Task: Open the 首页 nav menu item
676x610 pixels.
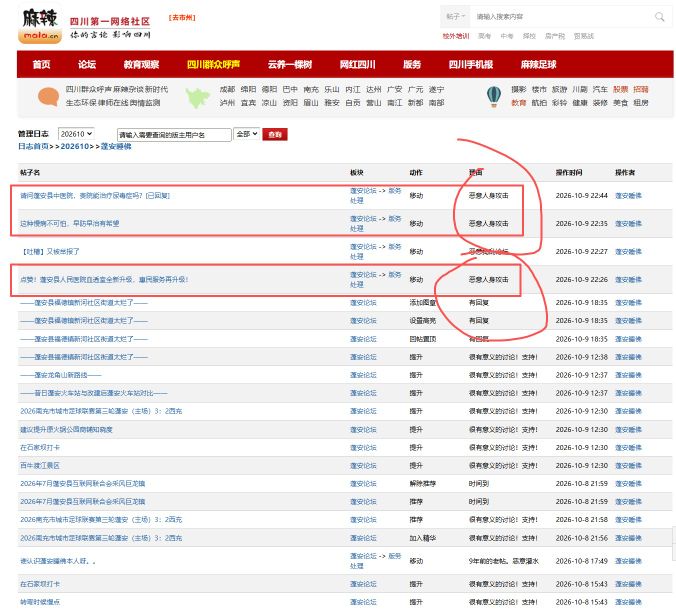Action: 41,65
